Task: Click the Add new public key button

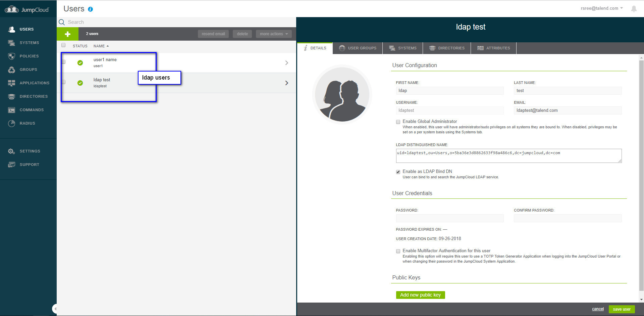Action: click(x=420, y=295)
